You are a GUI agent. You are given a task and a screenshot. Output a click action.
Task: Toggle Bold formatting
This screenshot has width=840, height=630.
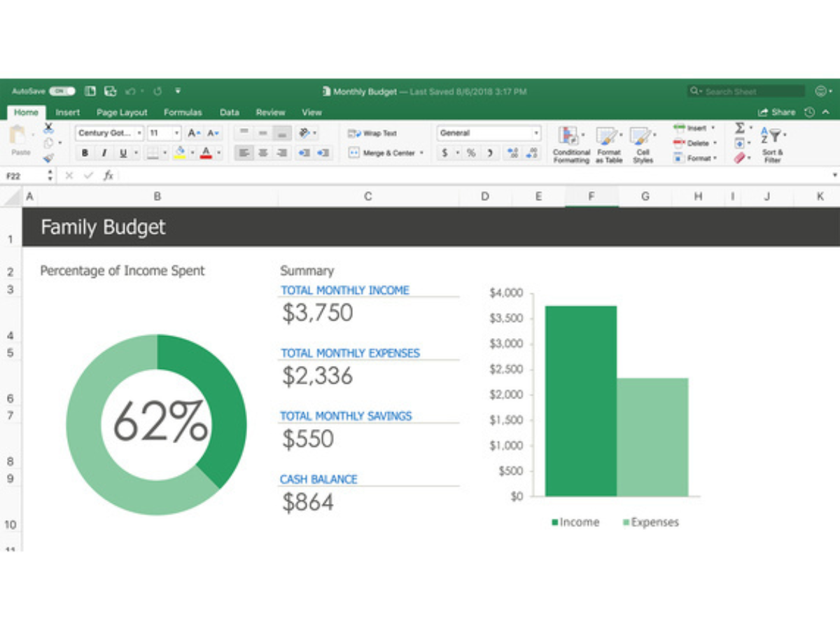(85, 153)
